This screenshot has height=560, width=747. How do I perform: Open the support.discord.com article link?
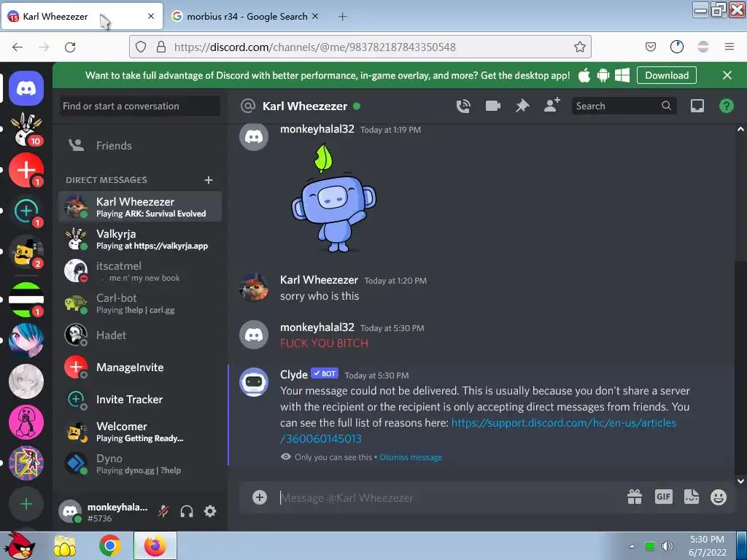click(478, 430)
